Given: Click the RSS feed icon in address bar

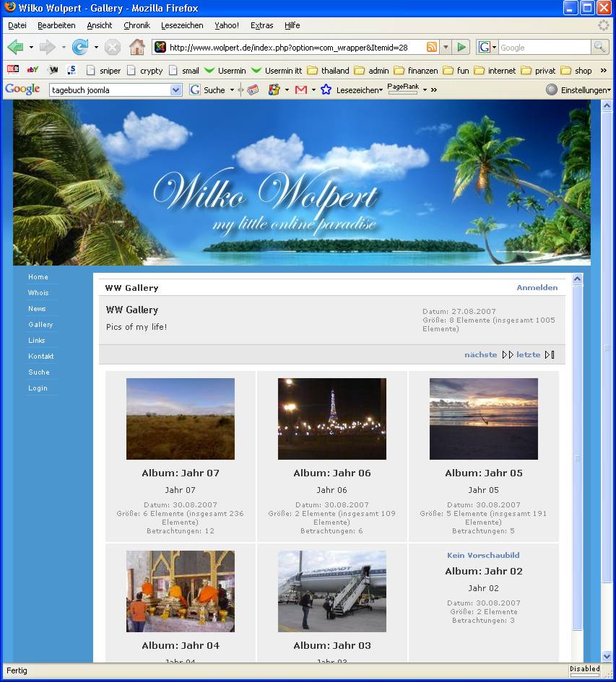Looking at the screenshot, I should (431, 47).
